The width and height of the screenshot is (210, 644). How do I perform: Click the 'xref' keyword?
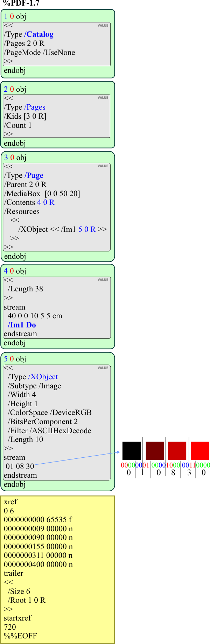click(x=10, y=502)
